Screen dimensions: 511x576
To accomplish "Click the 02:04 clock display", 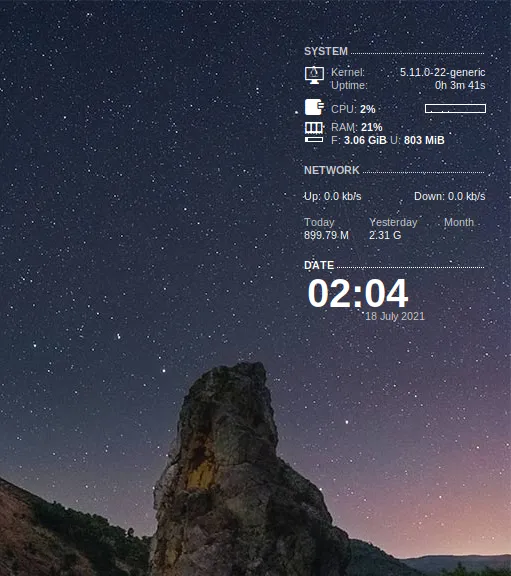I will [x=357, y=293].
